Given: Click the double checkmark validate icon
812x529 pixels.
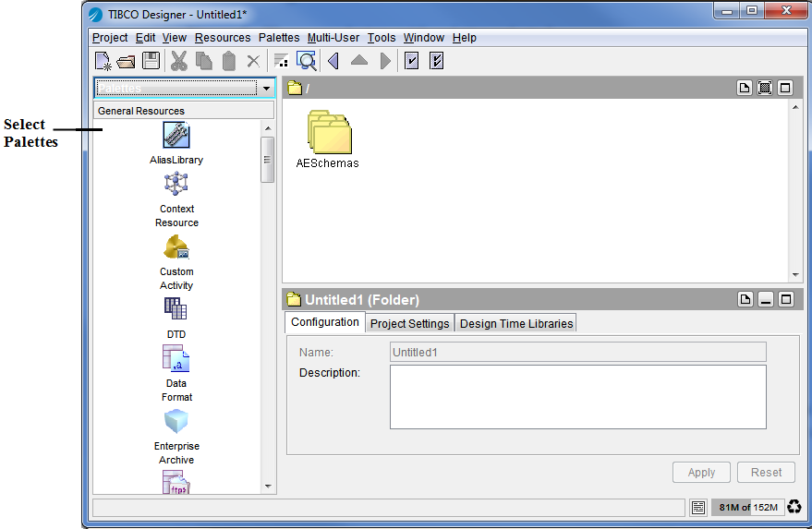Looking at the screenshot, I should tap(437, 61).
